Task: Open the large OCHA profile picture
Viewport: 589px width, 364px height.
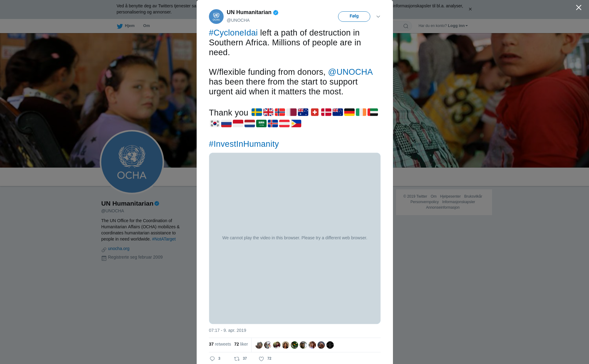Action: click(132, 162)
